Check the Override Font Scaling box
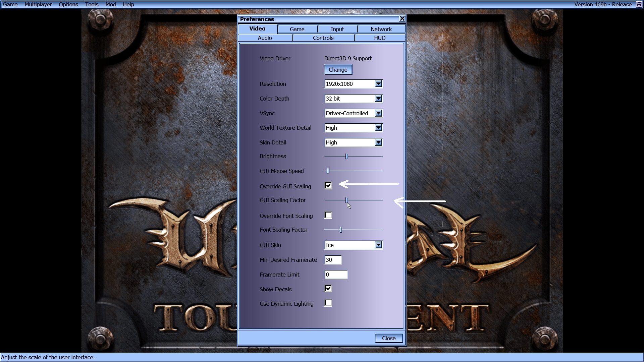Image resolution: width=644 pixels, height=362 pixels. pos(328,215)
